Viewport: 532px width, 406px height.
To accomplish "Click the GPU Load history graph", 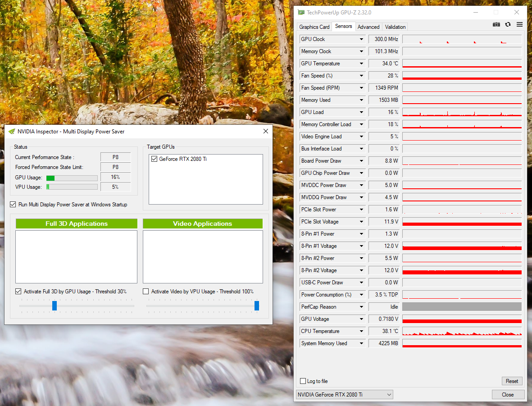I will pyautogui.click(x=462, y=112).
